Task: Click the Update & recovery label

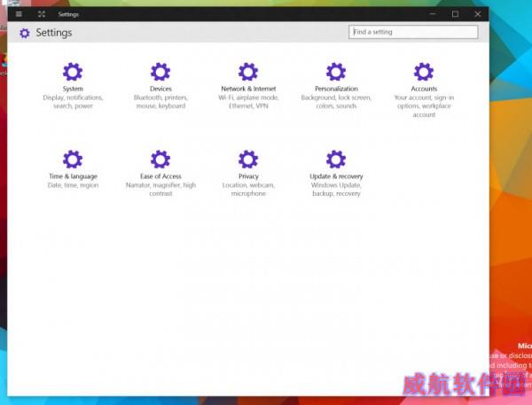Action: (336, 176)
